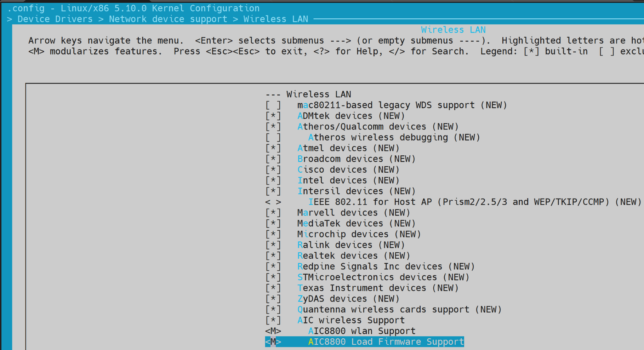Select the ZyDAS devices entry
This screenshot has height=350, width=644.
pos(348,299)
